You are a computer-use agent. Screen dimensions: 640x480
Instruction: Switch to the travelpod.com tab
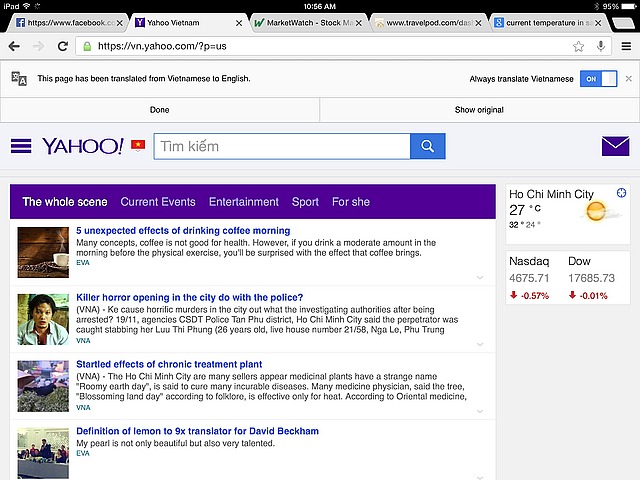pyautogui.click(x=427, y=23)
